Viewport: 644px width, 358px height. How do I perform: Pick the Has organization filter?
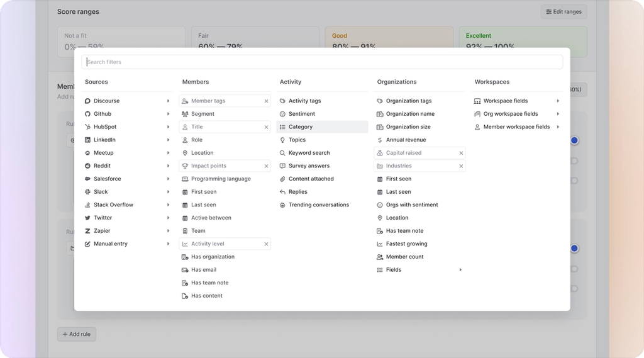[225, 257]
